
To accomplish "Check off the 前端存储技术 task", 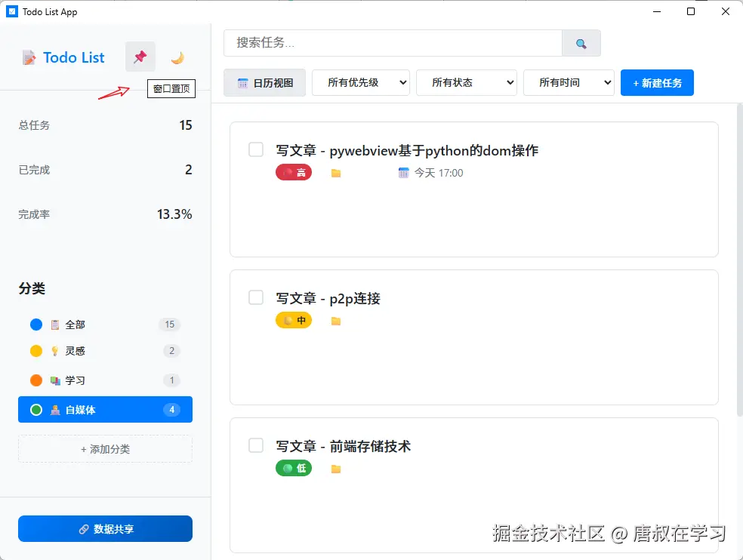I will (256, 445).
